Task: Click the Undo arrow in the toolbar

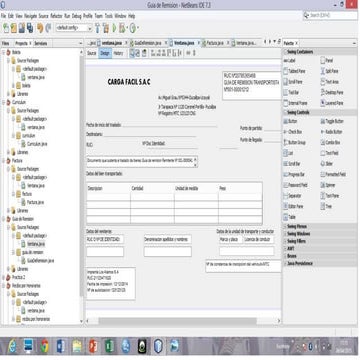Action: pos(40,28)
